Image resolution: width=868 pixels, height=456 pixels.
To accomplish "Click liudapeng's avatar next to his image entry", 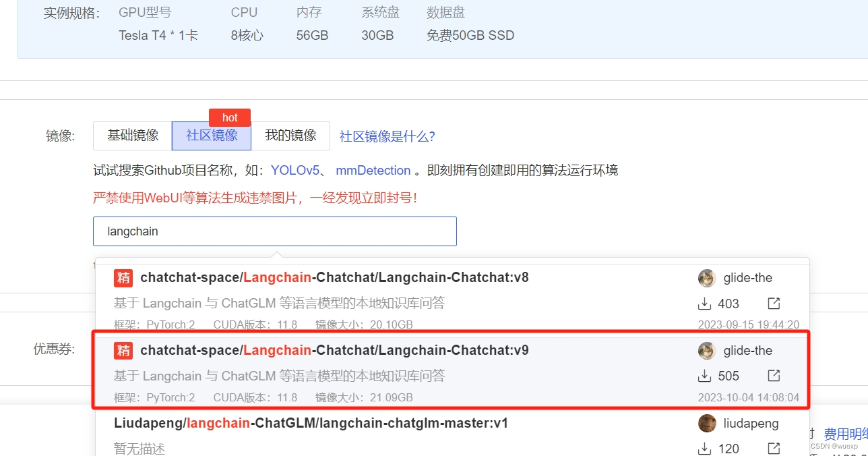I will tap(706, 423).
